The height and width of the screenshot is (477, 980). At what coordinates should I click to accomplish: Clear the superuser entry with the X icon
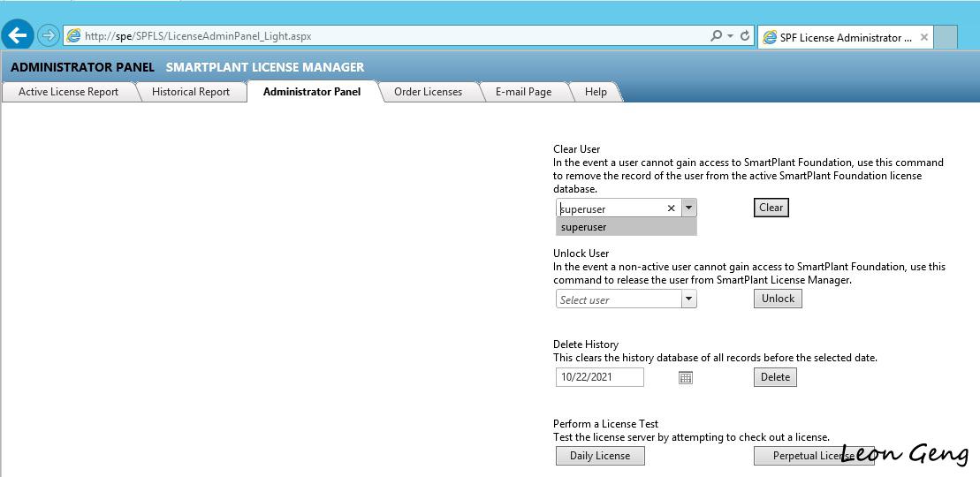click(x=672, y=208)
